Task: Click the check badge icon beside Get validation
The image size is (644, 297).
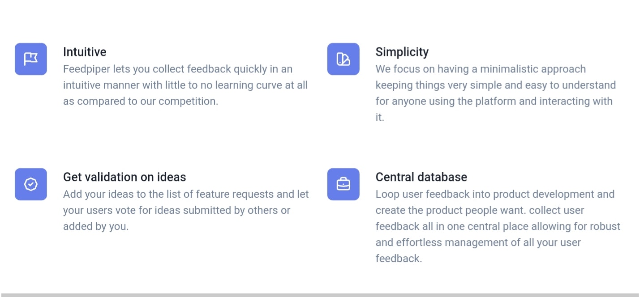Action: coord(30,184)
